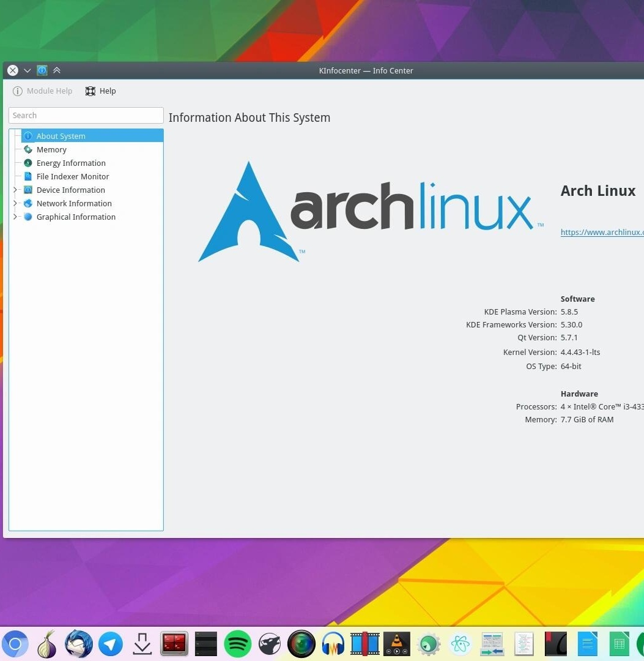644x661 pixels.
Task: Click the Energy Information icon
Action: (28, 163)
